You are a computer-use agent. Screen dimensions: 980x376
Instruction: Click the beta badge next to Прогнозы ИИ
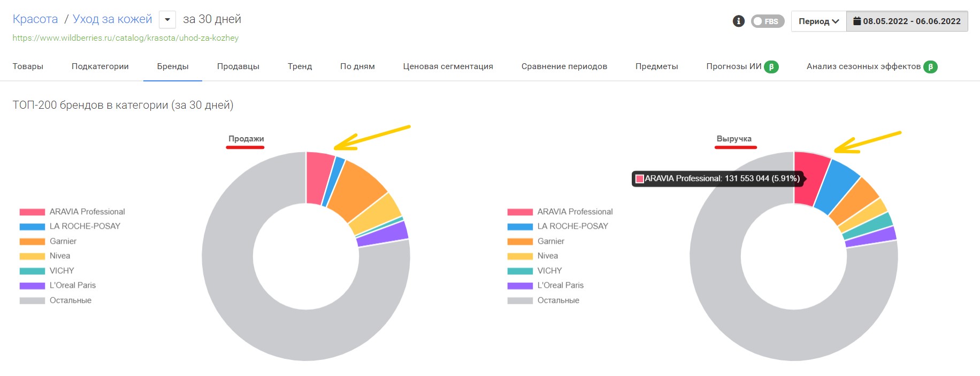pyautogui.click(x=771, y=67)
